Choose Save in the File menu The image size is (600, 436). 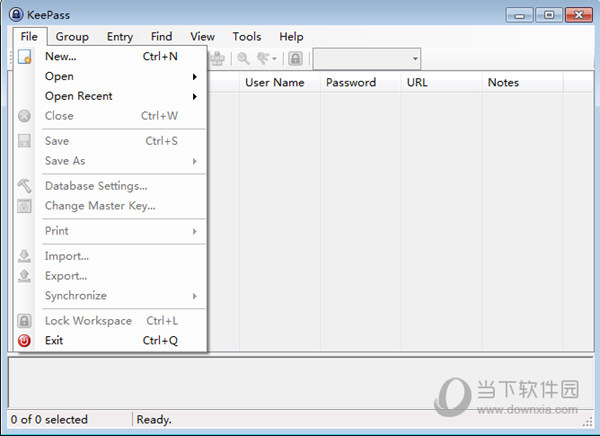click(111, 141)
